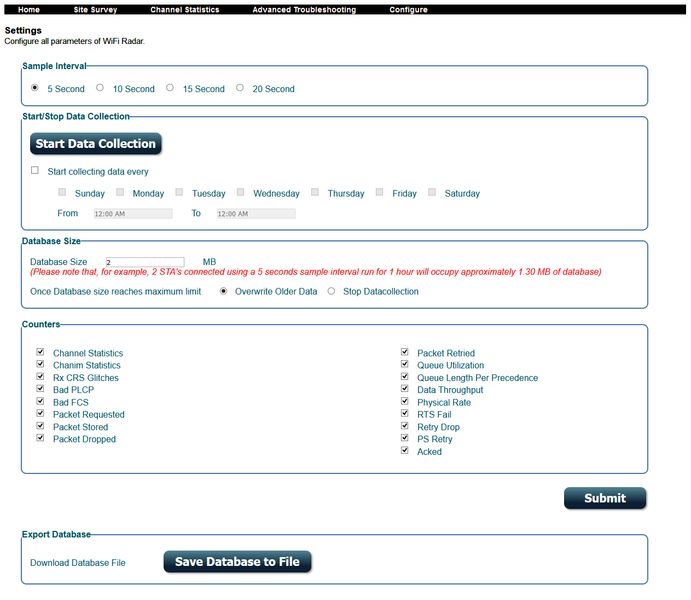
Task: Click the Submit button
Action: click(605, 498)
